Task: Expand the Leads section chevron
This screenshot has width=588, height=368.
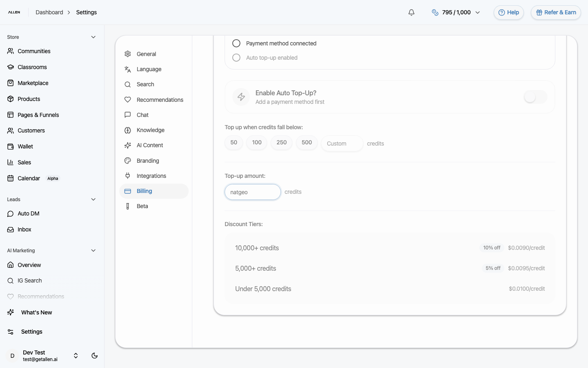Action: [x=93, y=199]
